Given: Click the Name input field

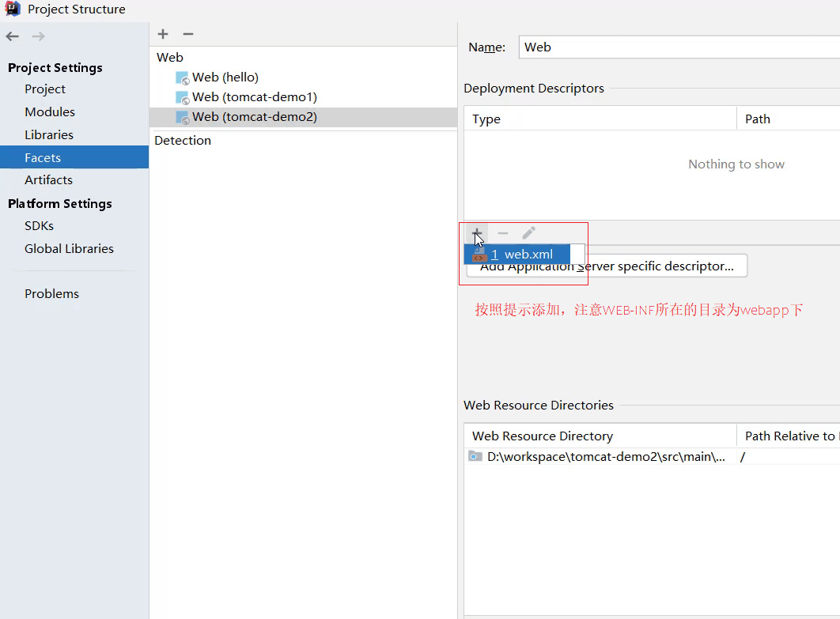Looking at the screenshot, I should [679, 47].
